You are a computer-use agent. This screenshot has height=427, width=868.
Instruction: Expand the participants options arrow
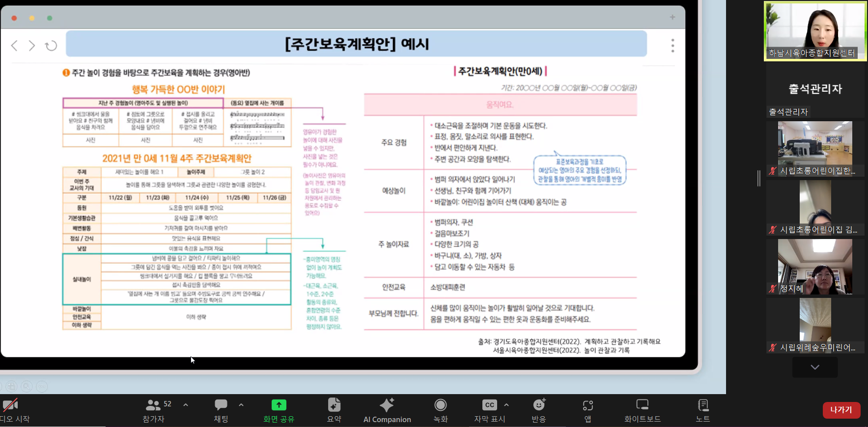tap(186, 405)
